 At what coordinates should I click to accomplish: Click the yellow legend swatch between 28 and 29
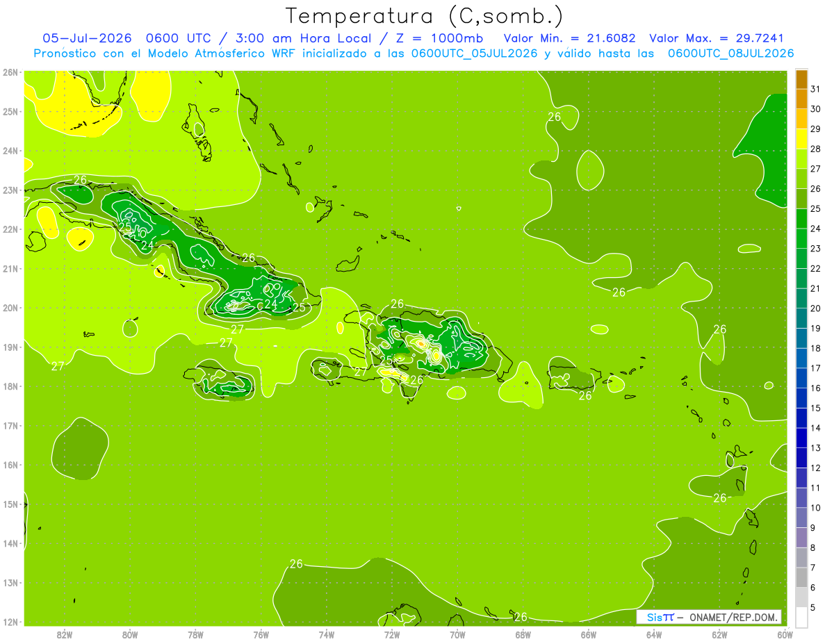(801, 139)
